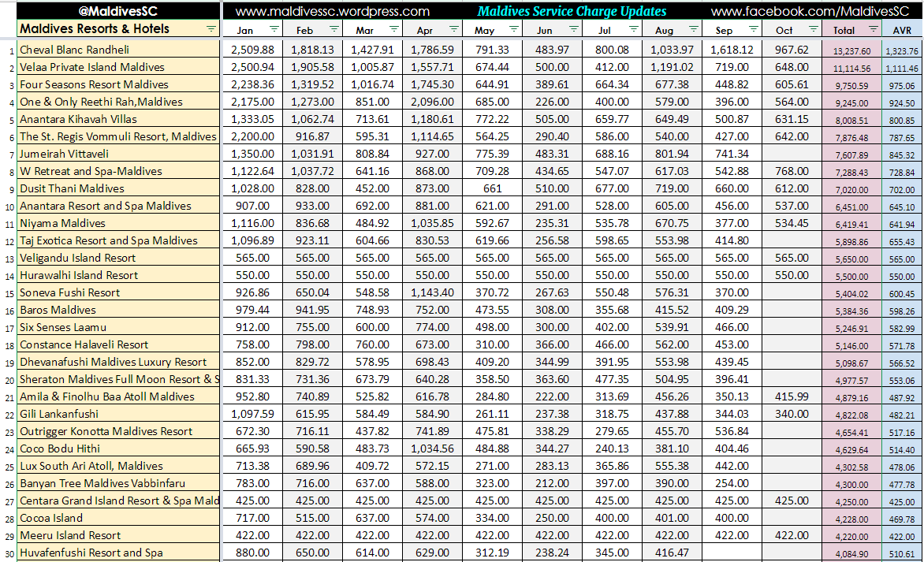Select AVR value 1,323.76
Screen dimensions: 924x562
click(x=902, y=50)
